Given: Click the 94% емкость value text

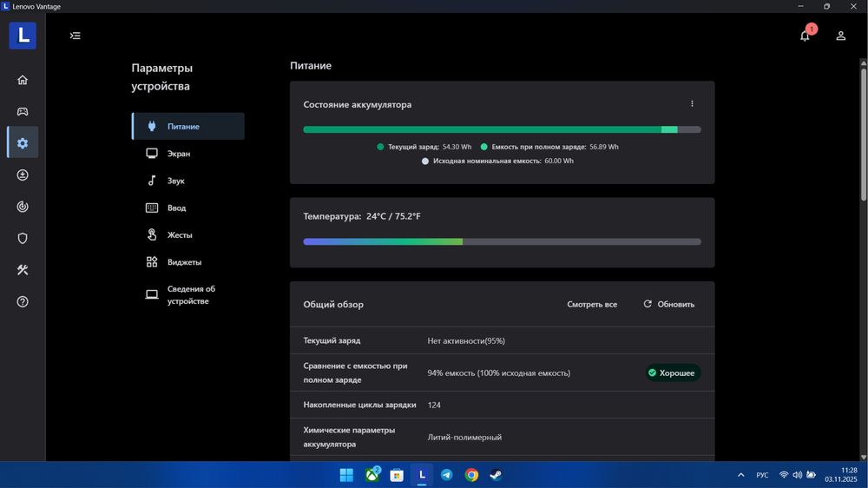Looking at the screenshot, I should [499, 373].
